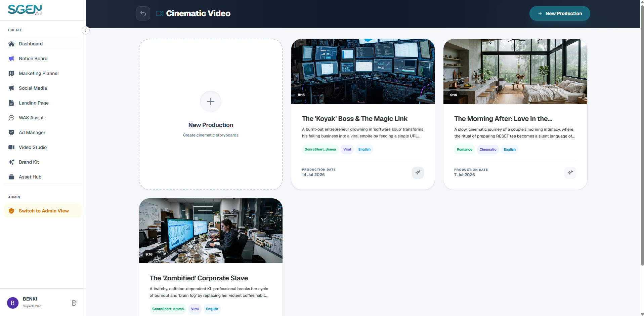Click English tag on Zombified card
The height and width of the screenshot is (316, 644).
pos(212,309)
